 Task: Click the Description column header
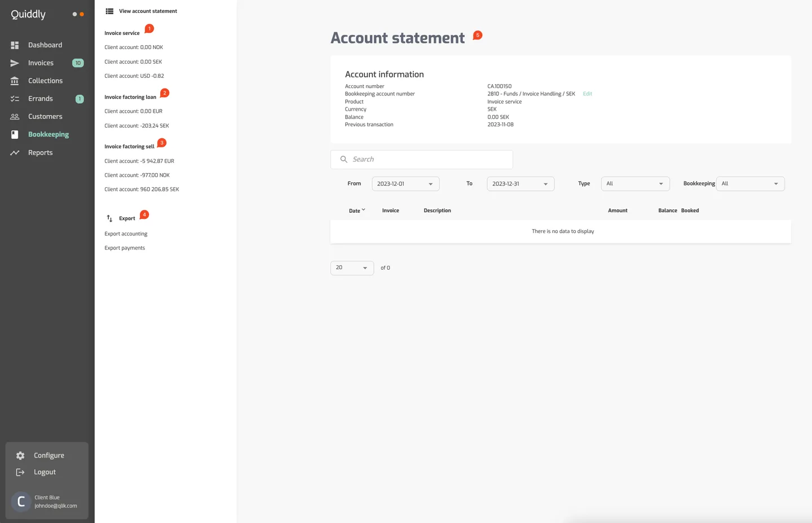(x=437, y=210)
